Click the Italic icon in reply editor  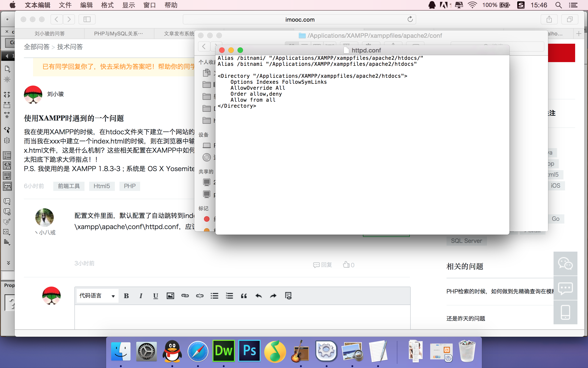141,296
